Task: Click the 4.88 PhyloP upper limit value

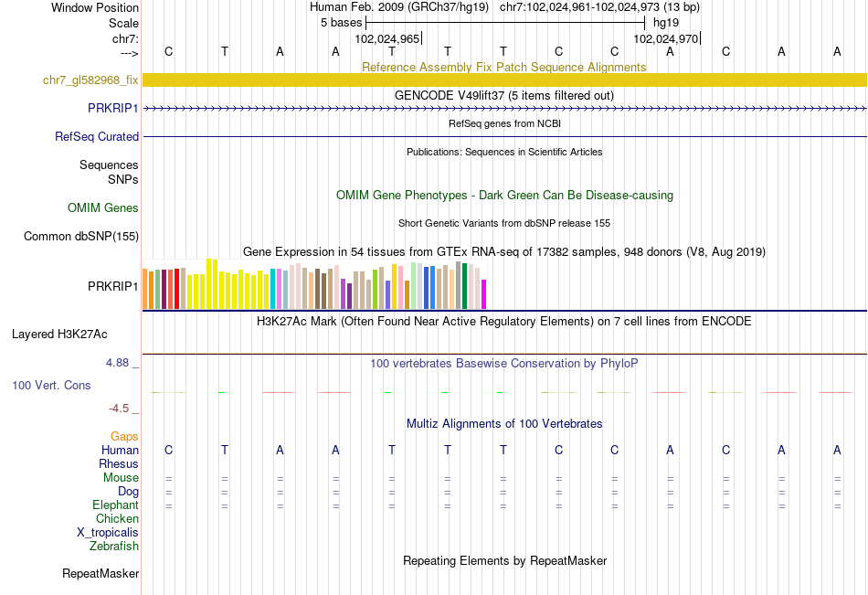Action: pyautogui.click(x=117, y=362)
